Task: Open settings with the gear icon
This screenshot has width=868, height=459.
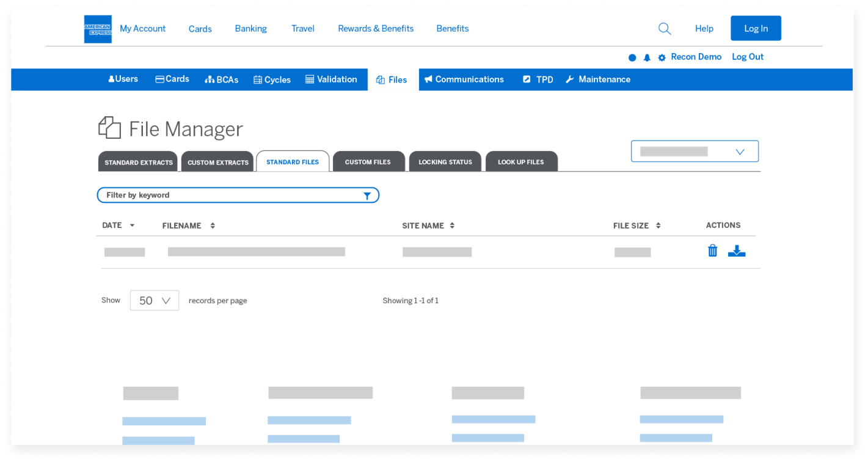Action: (x=662, y=57)
